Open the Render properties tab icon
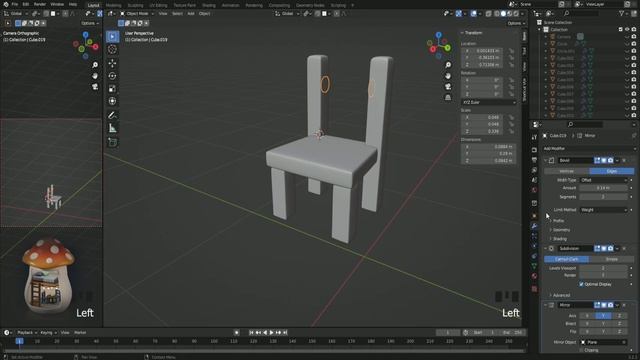 pyautogui.click(x=534, y=150)
